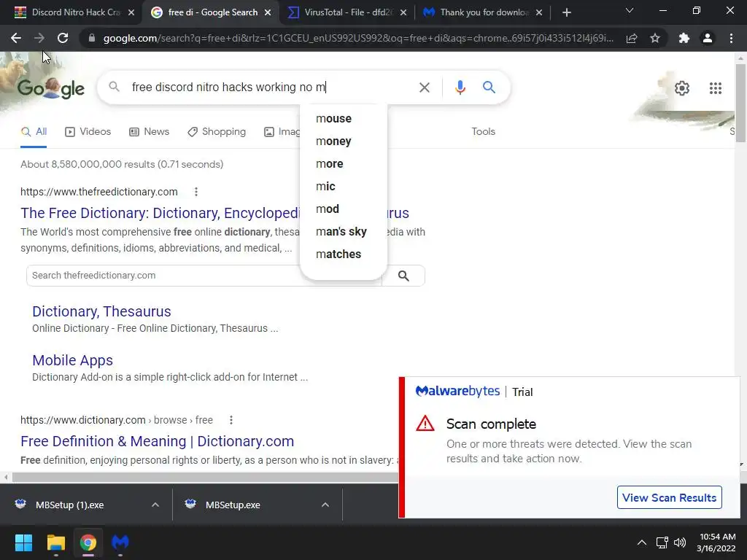The width and height of the screenshot is (747, 560).
Task: Click the Google doodle logo
Action: pyautogui.click(x=51, y=88)
